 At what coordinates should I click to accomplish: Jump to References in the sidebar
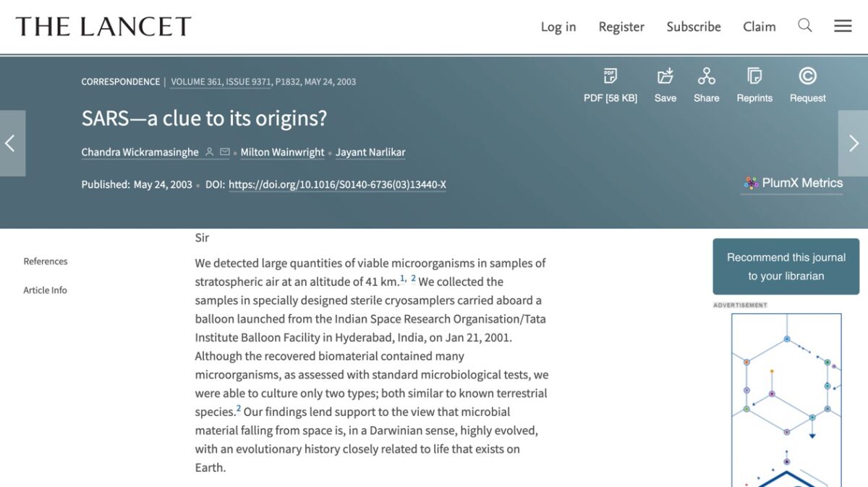click(x=46, y=261)
